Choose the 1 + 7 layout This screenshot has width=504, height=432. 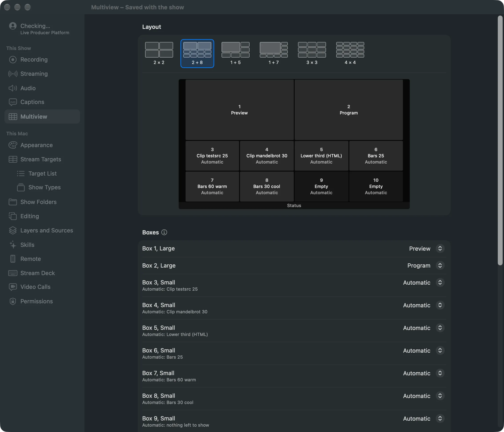click(274, 54)
